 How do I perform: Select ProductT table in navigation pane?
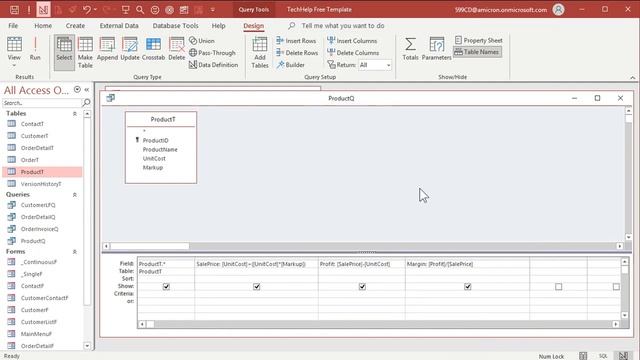(42, 172)
